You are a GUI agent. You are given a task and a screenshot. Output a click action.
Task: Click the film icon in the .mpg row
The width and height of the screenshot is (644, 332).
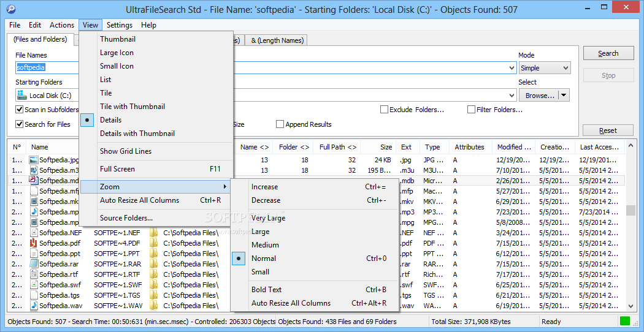[x=34, y=222]
